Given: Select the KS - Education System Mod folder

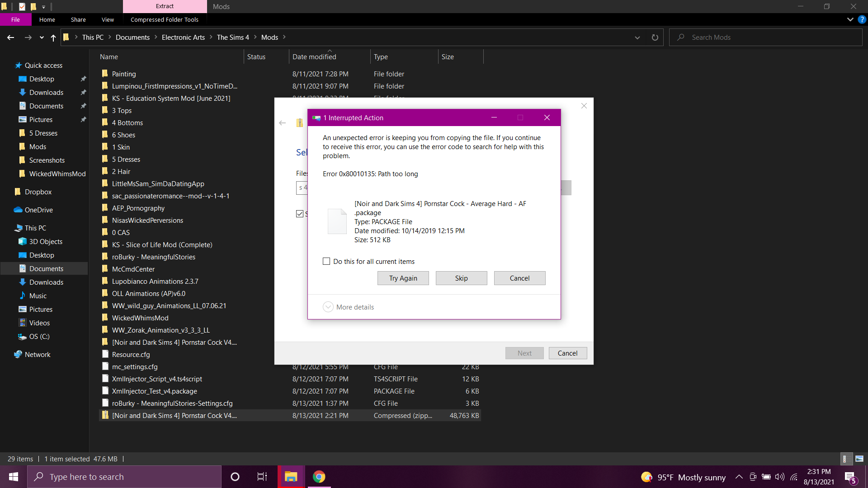Looking at the screenshot, I should coord(171,99).
